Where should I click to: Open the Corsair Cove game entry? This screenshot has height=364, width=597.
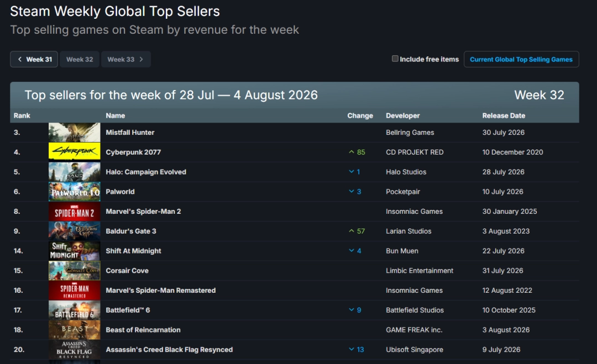tap(127, 271)
